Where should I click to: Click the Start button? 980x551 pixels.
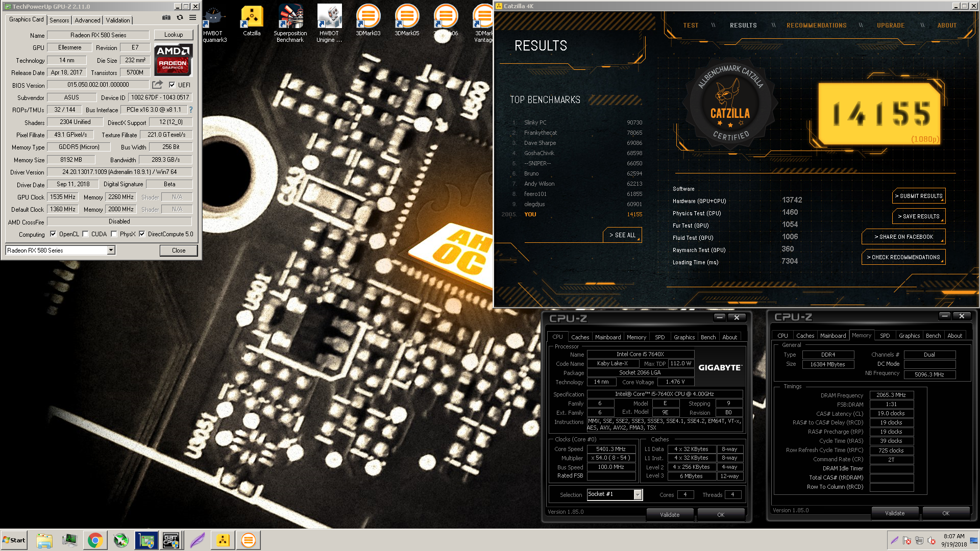pyautogui.click(x=14, y=540)
